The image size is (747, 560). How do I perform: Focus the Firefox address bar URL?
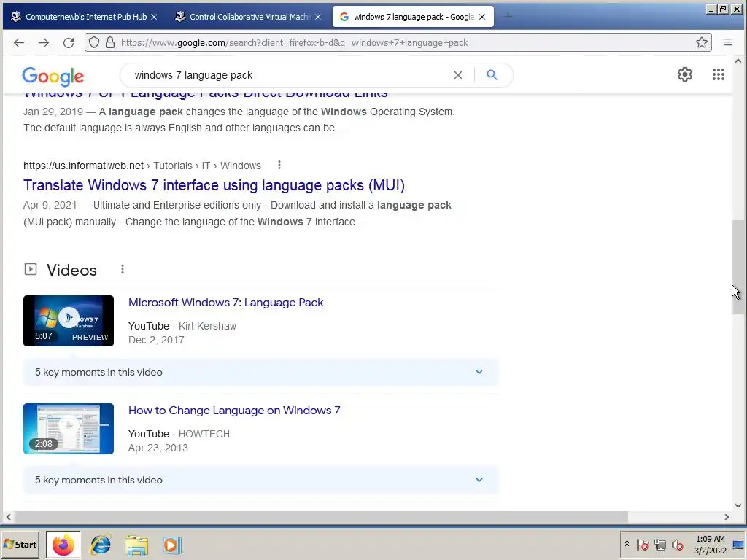[295, 43]
